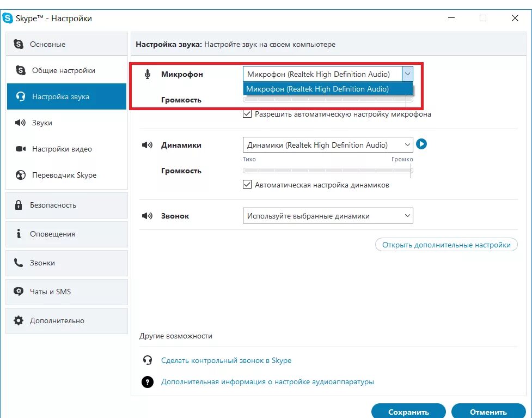Click the Сохранить button
This screenshot has width=532, height=418.
[x=408, y=411]
